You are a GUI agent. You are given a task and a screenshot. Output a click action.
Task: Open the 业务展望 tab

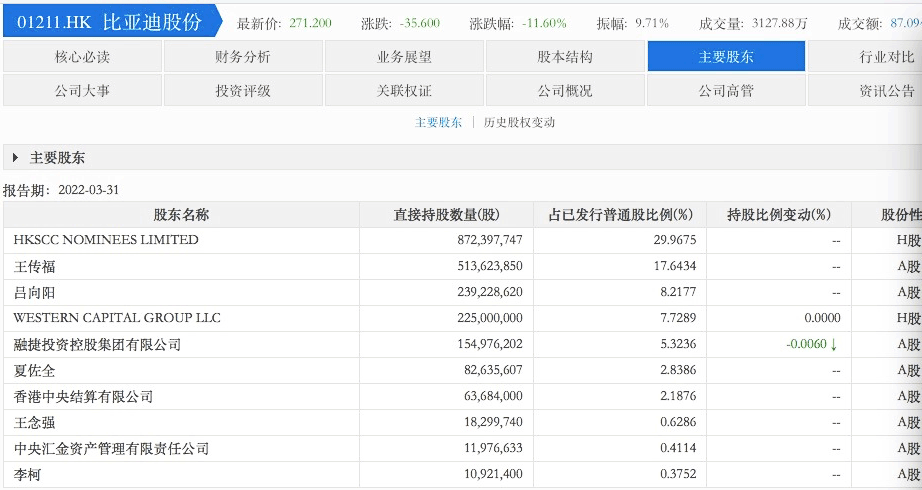(x=404, y=57)
